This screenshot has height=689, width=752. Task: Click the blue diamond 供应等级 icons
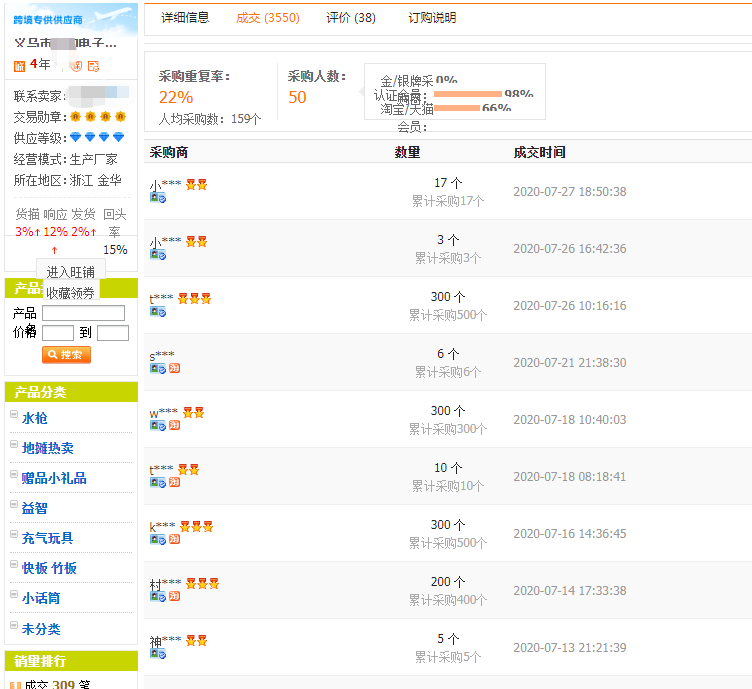click(97, 138)
